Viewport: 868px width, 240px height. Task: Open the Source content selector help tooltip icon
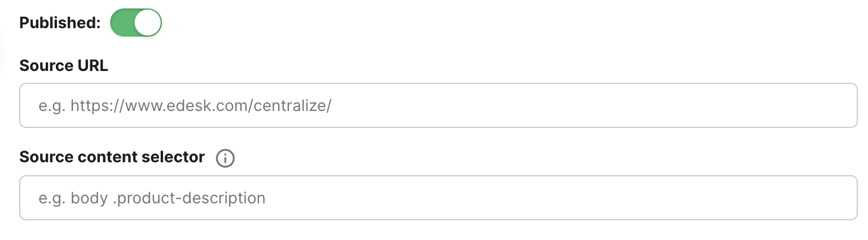coord(225,158)
